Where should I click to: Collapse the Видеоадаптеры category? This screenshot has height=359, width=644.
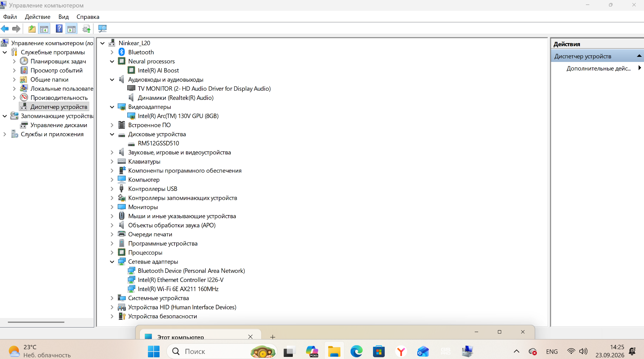click(112, 107)
